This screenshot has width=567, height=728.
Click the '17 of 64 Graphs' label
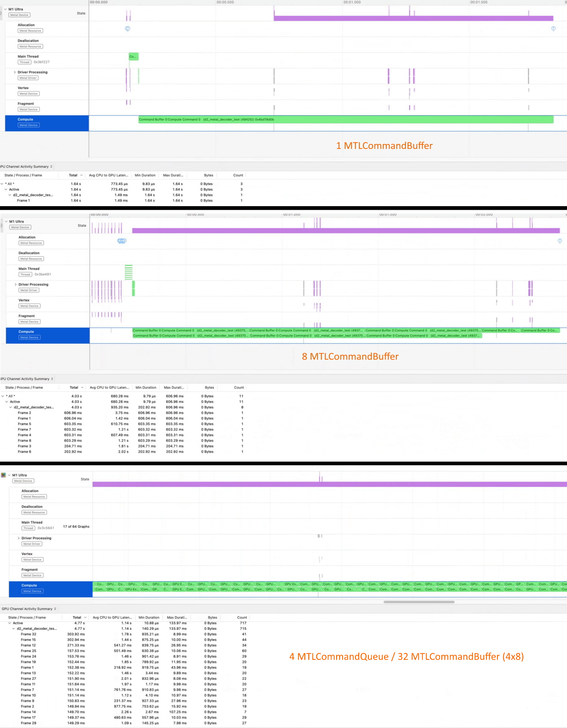76,526
